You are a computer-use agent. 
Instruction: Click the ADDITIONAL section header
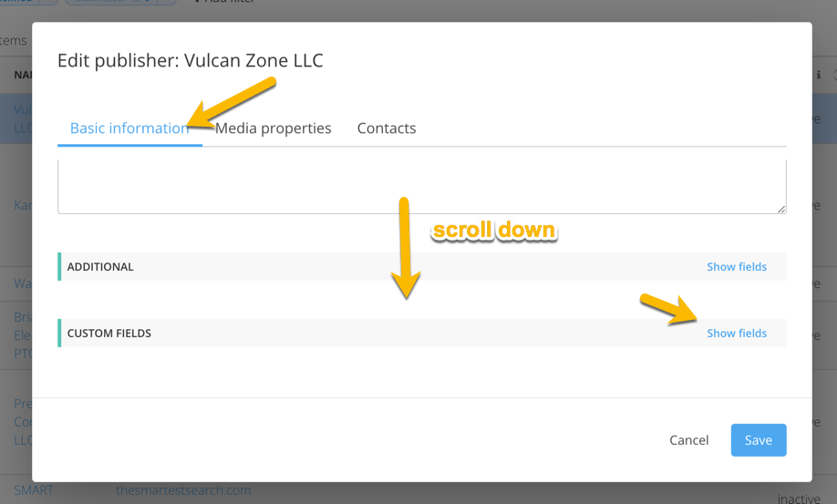tap(100, 267)
